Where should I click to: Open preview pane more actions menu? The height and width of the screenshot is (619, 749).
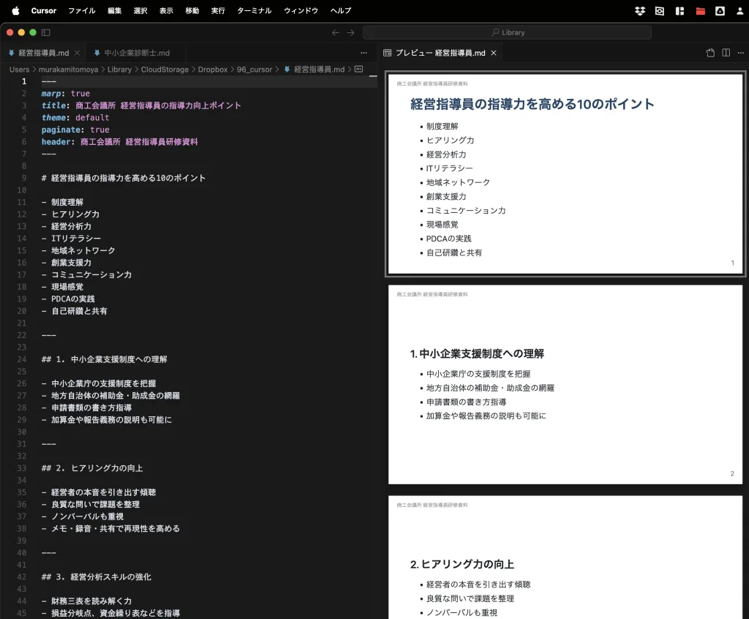(740, 53)
